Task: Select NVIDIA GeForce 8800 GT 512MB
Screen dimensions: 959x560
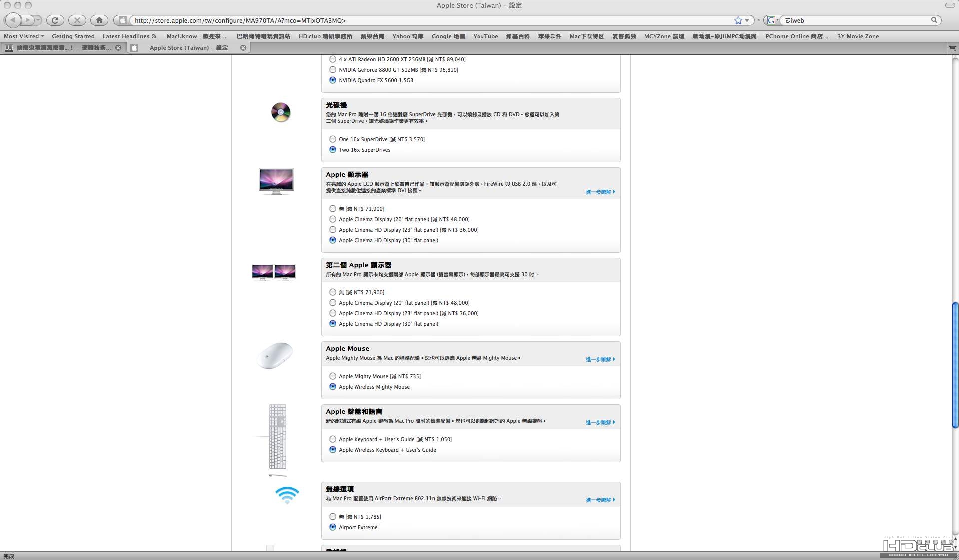Action: [x=332, y=70]
